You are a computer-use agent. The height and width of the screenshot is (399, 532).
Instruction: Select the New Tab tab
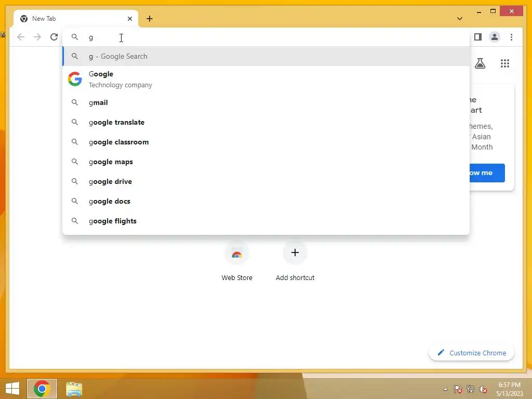point(76,19)
